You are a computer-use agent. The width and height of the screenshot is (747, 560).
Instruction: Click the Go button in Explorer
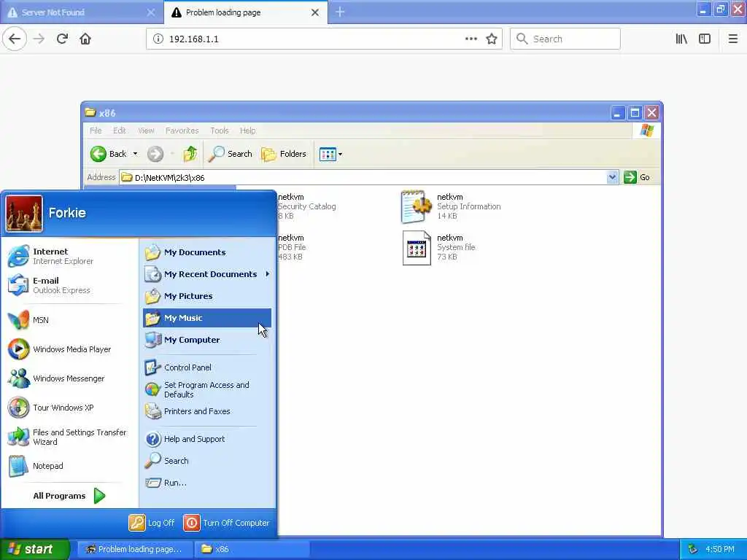pos(638,177)
